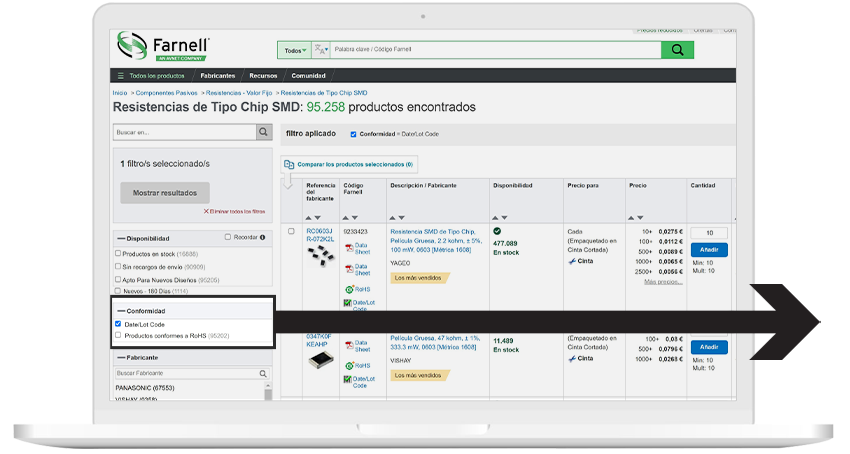Click the Recordar info icon
Viewport: 850px width, 454px height.
[x=262, y=237]
